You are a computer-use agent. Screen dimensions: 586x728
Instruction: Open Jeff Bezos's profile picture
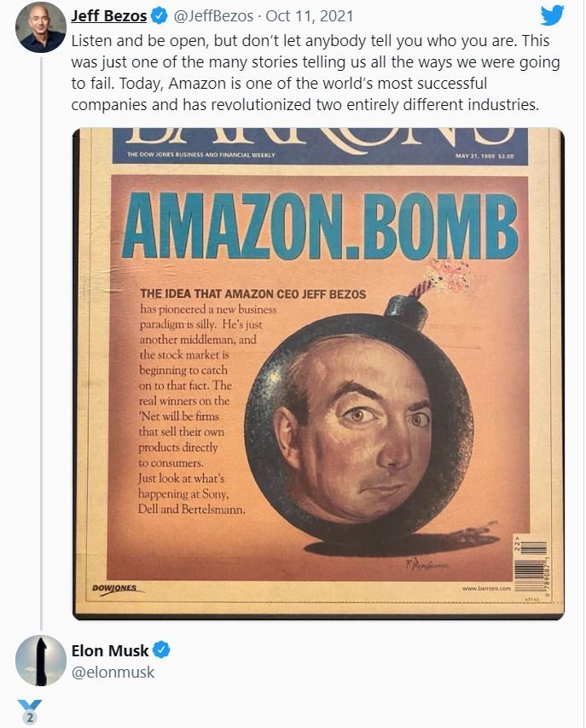[40, 26]
